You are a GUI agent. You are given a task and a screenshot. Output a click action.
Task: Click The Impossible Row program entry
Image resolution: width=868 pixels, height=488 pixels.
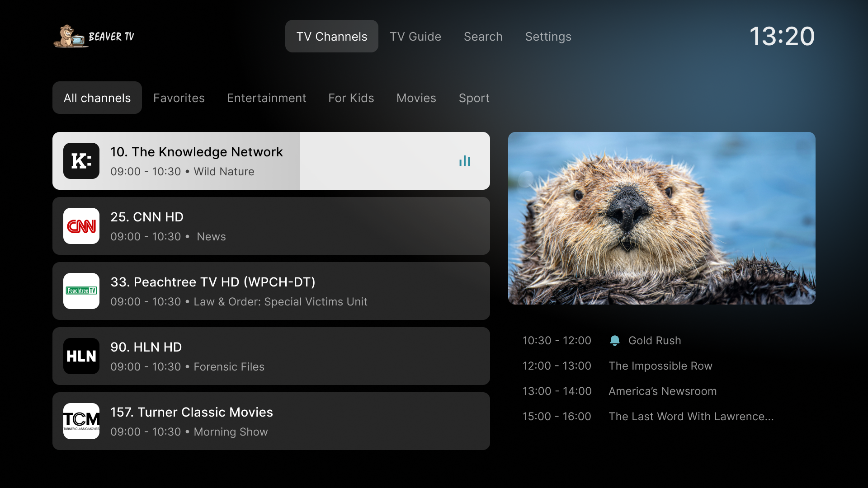tap(660, 366)
